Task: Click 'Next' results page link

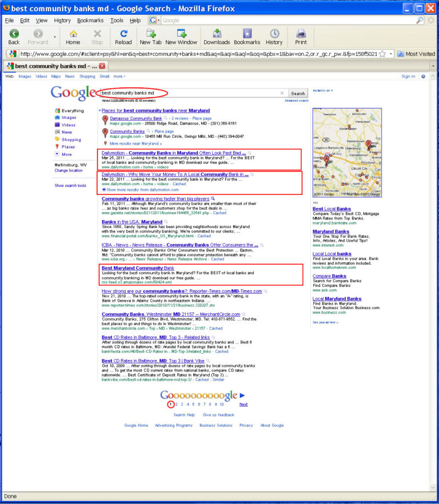Action: point(244,405)
